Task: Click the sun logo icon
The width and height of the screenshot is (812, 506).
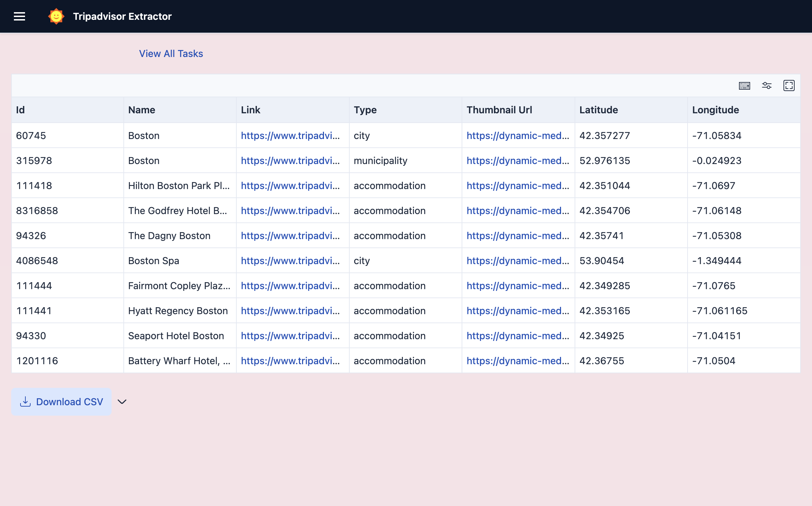Action: (56, 16)
